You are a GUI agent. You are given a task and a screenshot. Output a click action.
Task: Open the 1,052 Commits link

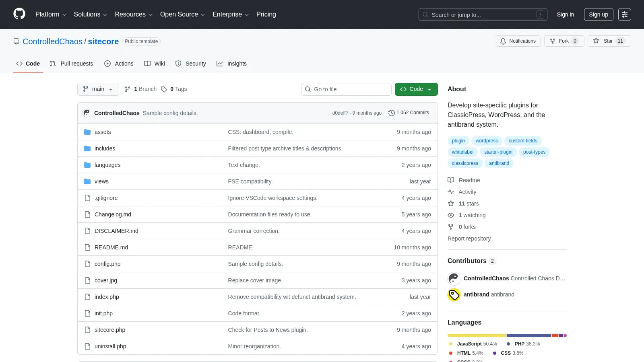[x=409, y=113]
